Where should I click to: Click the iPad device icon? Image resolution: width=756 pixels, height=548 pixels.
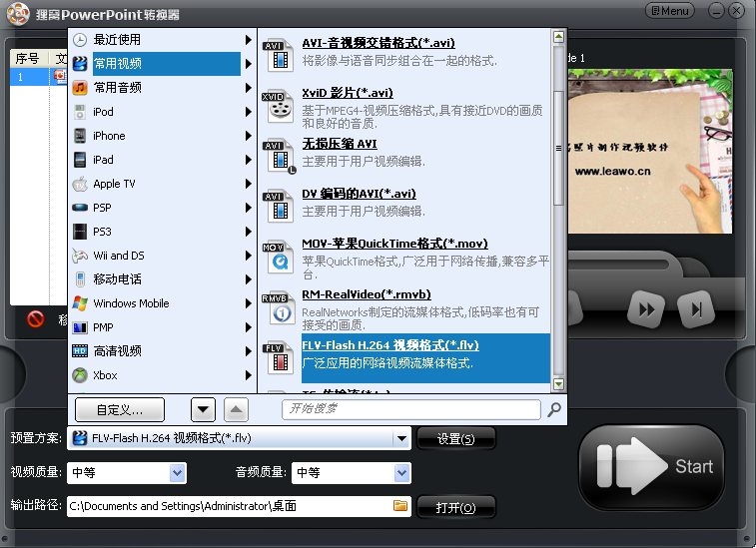pos(80,160)
